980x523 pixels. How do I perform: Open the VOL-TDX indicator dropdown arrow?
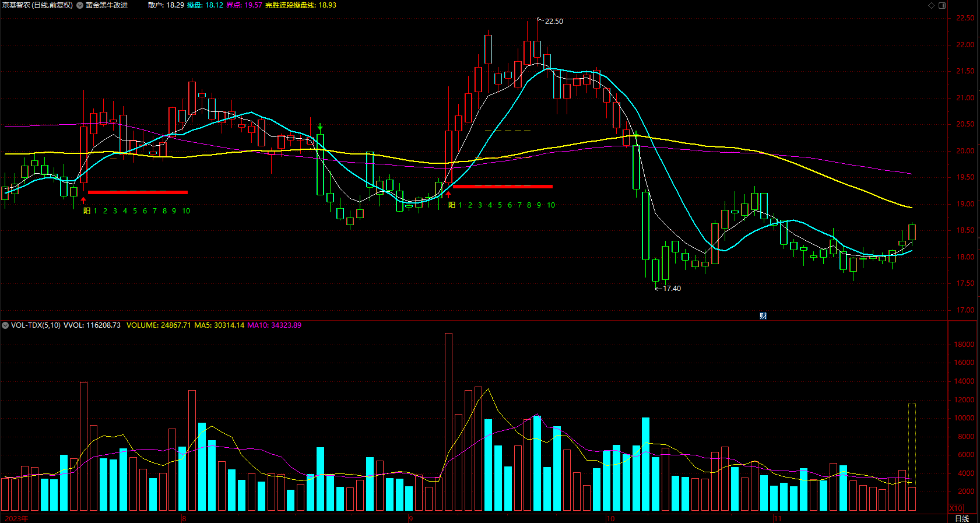tap(5, 325)
